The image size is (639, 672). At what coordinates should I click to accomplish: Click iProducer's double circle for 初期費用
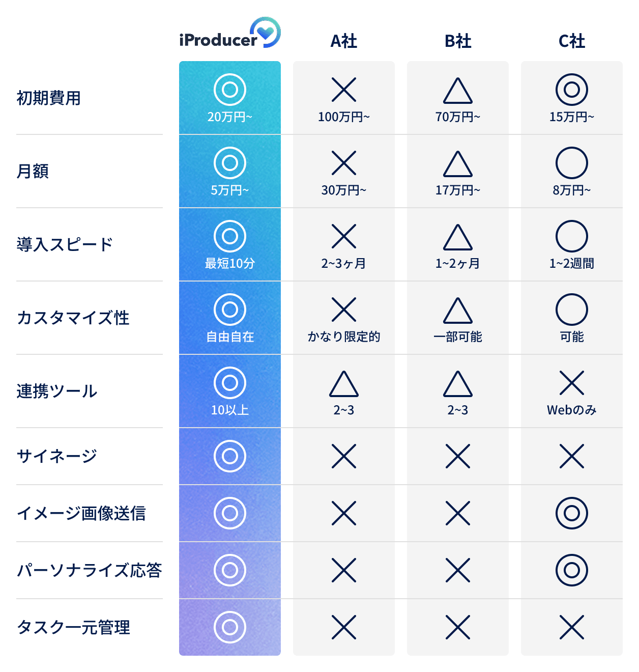pos(230,90)
